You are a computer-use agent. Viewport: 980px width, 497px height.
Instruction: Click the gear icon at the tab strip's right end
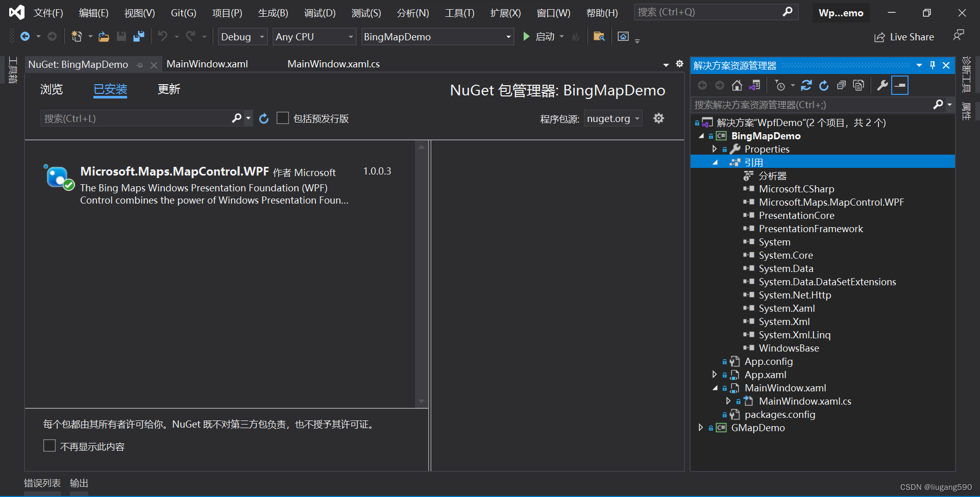click(679, 64)
